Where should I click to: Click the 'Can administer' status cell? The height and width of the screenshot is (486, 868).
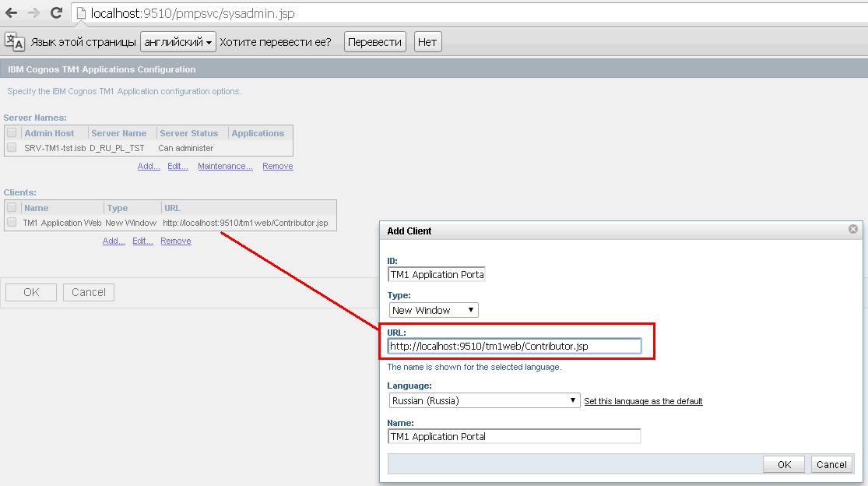tap(185, 148)
